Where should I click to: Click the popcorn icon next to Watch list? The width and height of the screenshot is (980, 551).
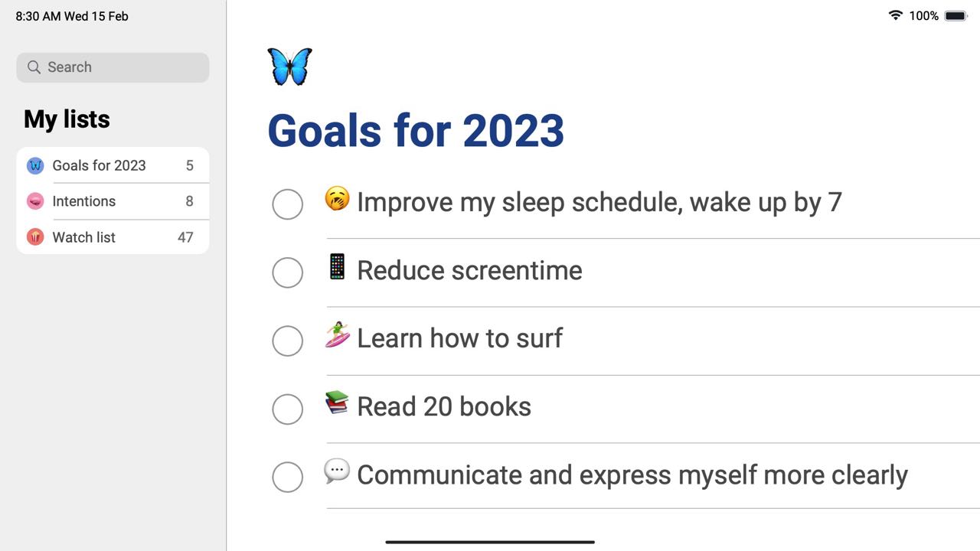click(x=35, y=237)
